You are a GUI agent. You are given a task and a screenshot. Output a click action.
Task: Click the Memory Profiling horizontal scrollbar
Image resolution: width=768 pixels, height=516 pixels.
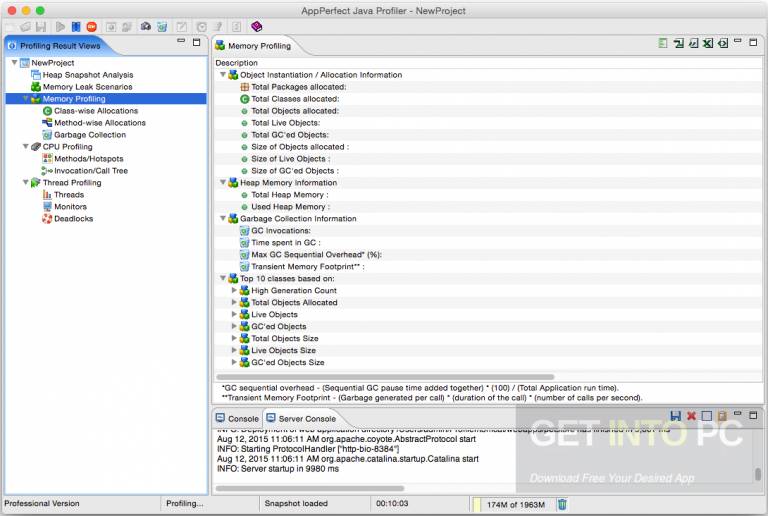tap(385, 377)
